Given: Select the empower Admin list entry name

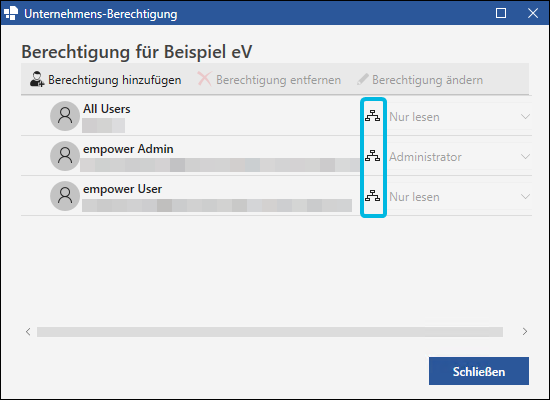Looking at the screenshot, I should [128, 149].
